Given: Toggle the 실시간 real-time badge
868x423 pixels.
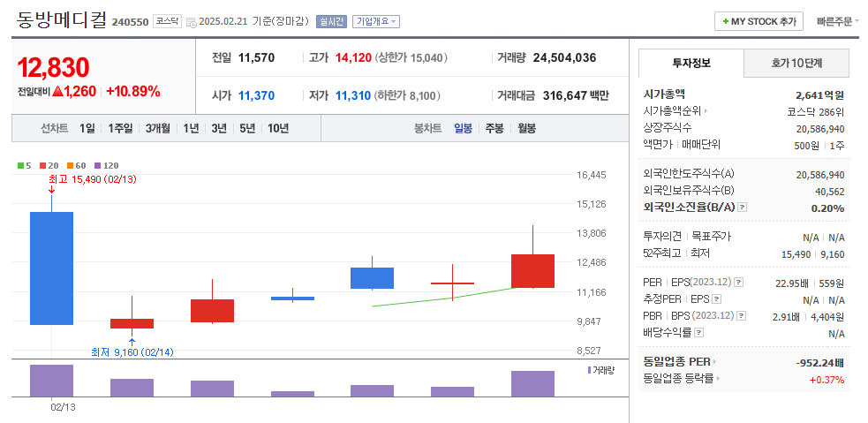Looking at the screenshot, I should pos(331,21).
